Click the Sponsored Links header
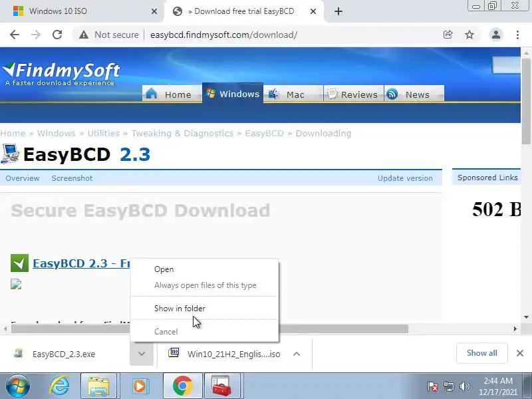This screenshot has height=399, width=532. point(487,178)
